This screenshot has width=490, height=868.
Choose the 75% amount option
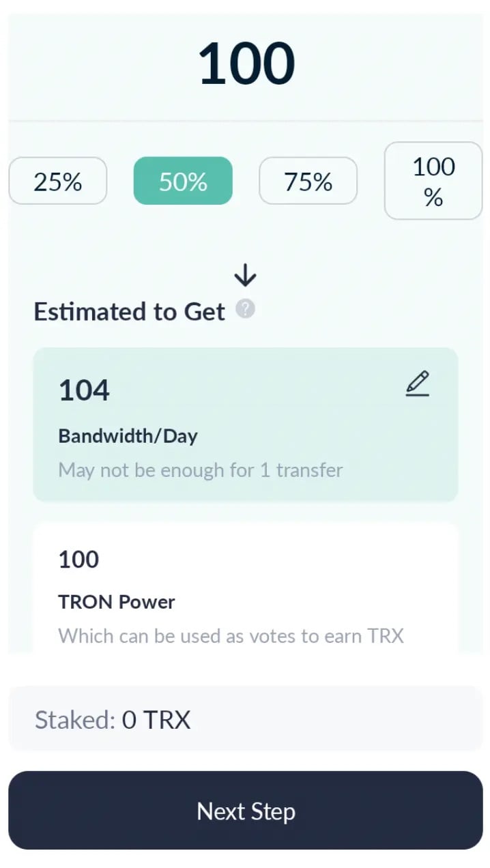(x=308, y=182)
